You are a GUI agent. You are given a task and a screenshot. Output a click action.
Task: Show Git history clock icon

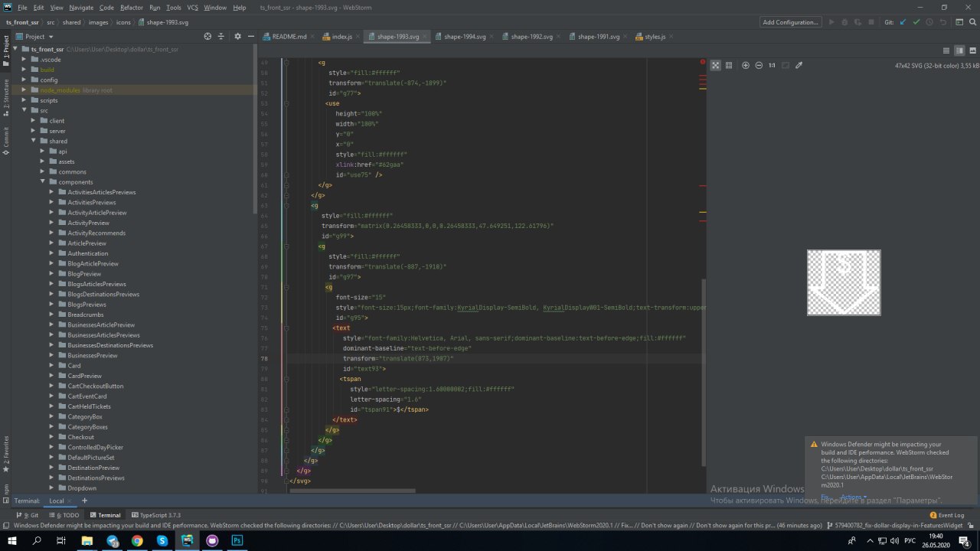(x=929, y=22)
